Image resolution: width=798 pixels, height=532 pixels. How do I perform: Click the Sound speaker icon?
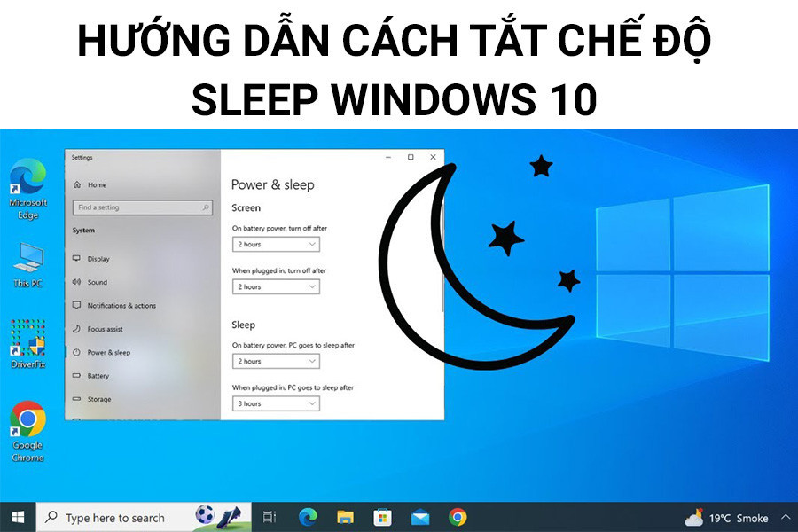pos(76,282)
